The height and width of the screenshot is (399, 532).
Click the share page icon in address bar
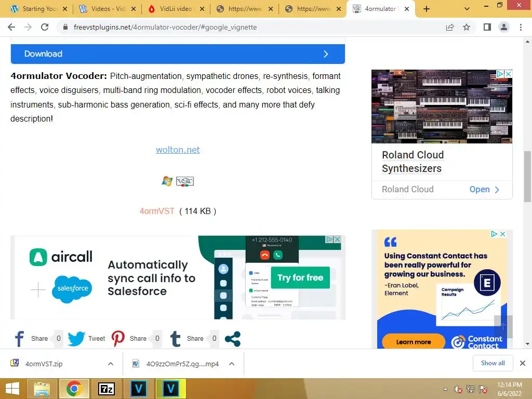450,27
